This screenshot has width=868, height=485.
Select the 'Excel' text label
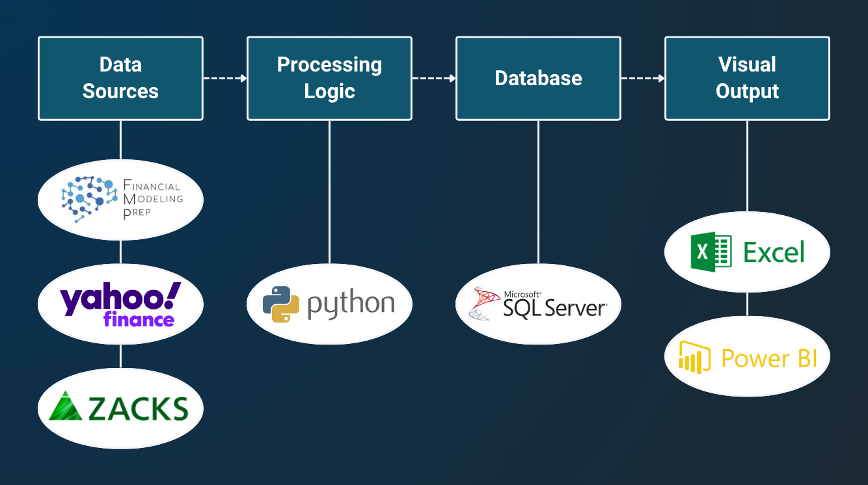tap(774, 252)
